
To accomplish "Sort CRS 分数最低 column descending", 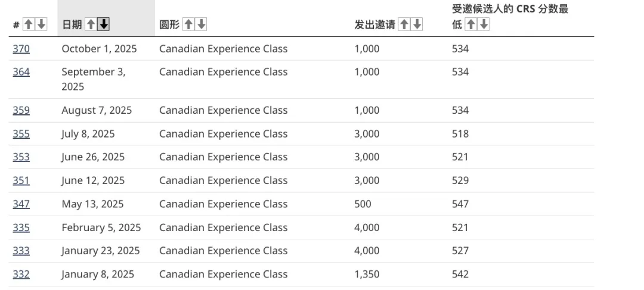I will pos(484,24).
